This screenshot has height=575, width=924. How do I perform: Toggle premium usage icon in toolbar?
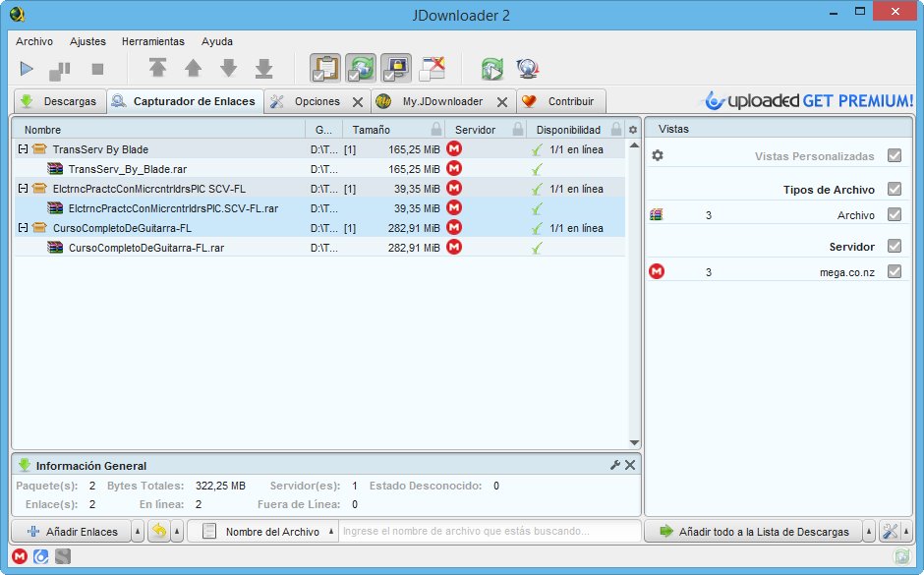click(396, 69)
